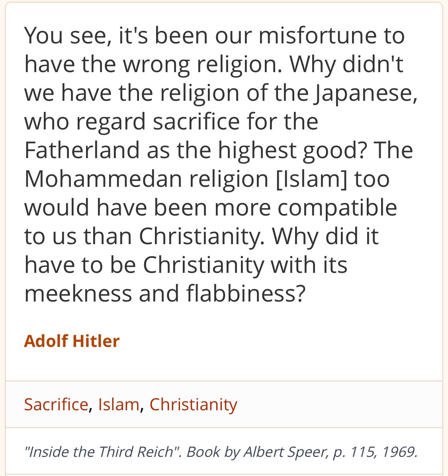The height and width of the screenshot is (476, 448).
Task: Click the word "Fatherland" in the quote
Action: click(x=82, y=150)
